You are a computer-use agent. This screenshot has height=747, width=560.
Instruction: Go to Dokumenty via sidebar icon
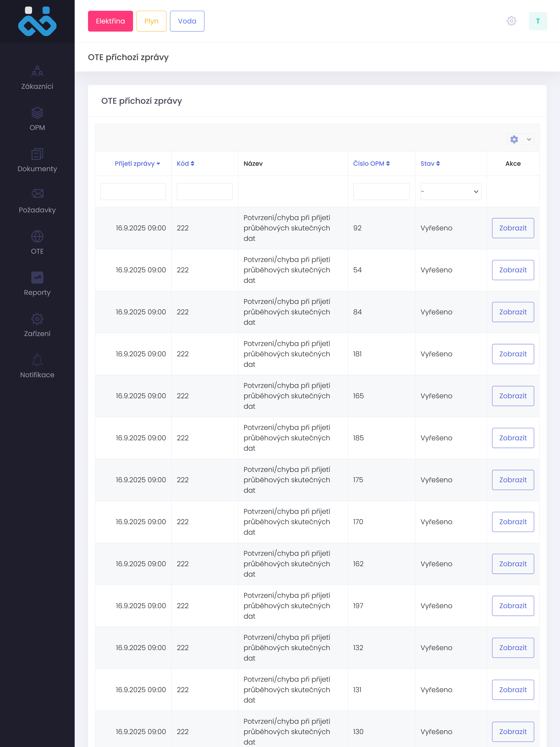tap(37, 154)
